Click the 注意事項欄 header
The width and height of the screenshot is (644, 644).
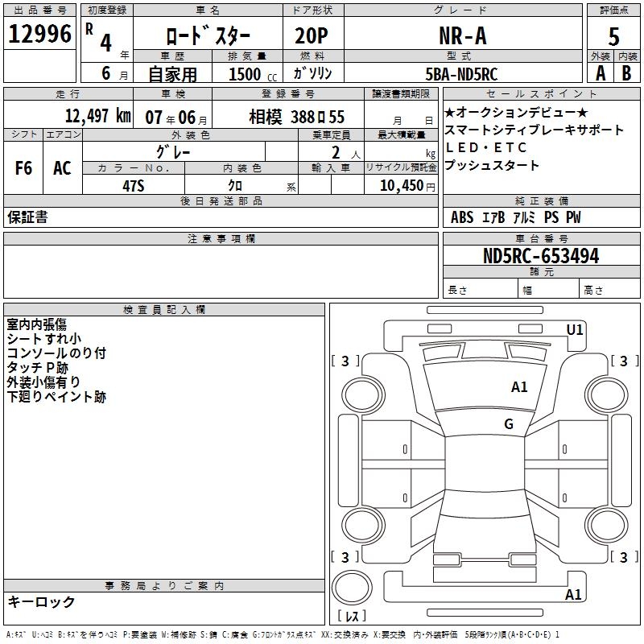pyautogui.click(x=221, y=239)
